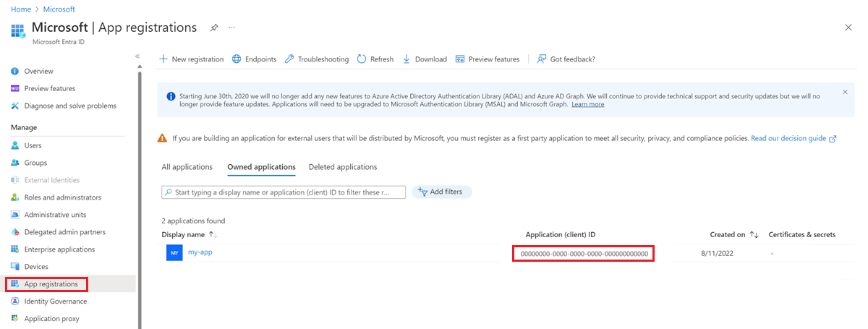
Task: Open the ellipsis more options menu
Action: click(x=232, y=27)
